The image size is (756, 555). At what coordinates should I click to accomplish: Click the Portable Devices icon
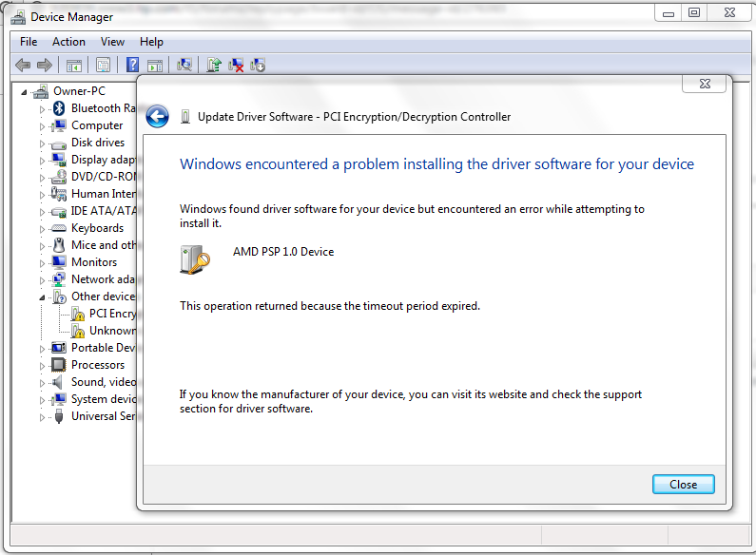(x=59, y=348)
